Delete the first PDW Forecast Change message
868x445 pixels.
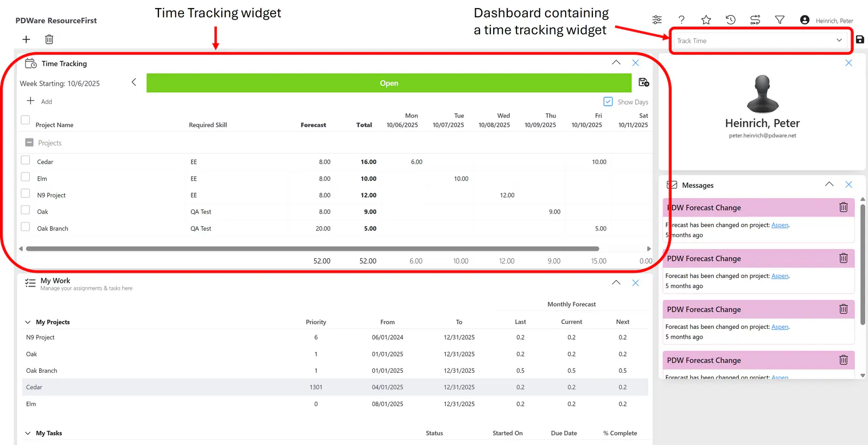pos(844,207)
